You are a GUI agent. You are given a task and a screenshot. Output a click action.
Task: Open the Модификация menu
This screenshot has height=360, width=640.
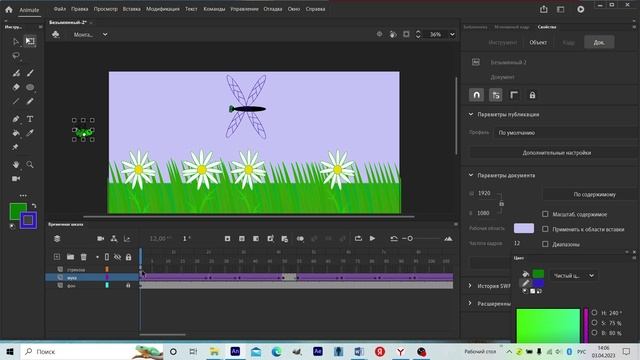click(163, 9)
